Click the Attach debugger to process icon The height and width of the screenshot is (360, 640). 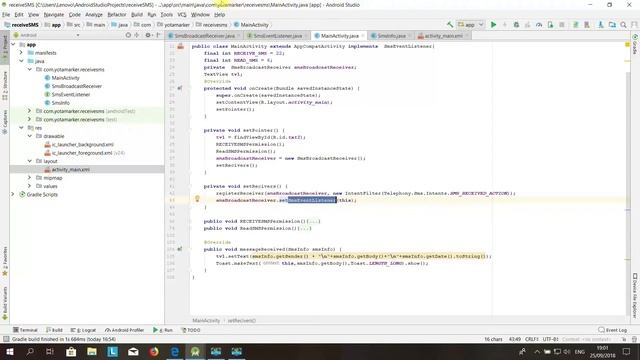pyautogui.click(x=551, y=25)
